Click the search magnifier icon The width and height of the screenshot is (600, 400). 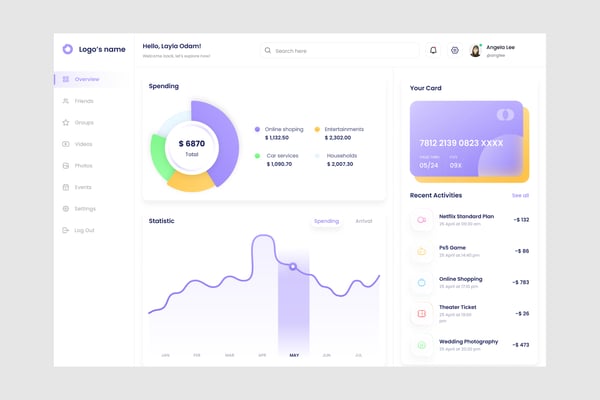(268, 50)
